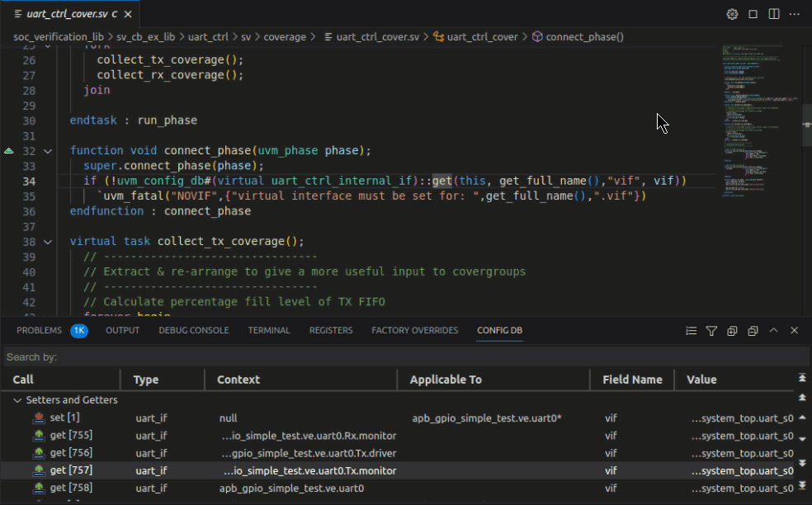
Task: Click the expand-all icon in Config DB panel
Action: point(731,330)
